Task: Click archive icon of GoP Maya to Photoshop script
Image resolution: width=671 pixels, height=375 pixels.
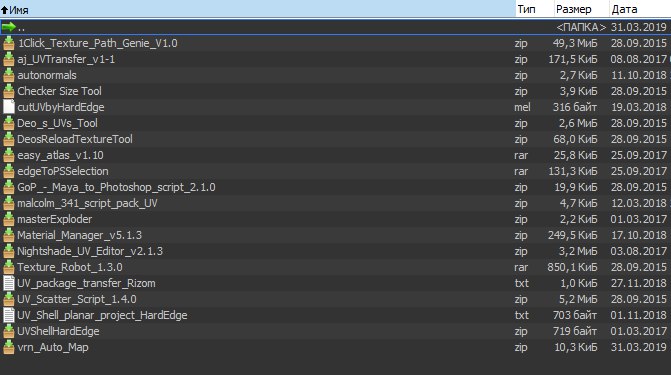Action: (9, 187)
